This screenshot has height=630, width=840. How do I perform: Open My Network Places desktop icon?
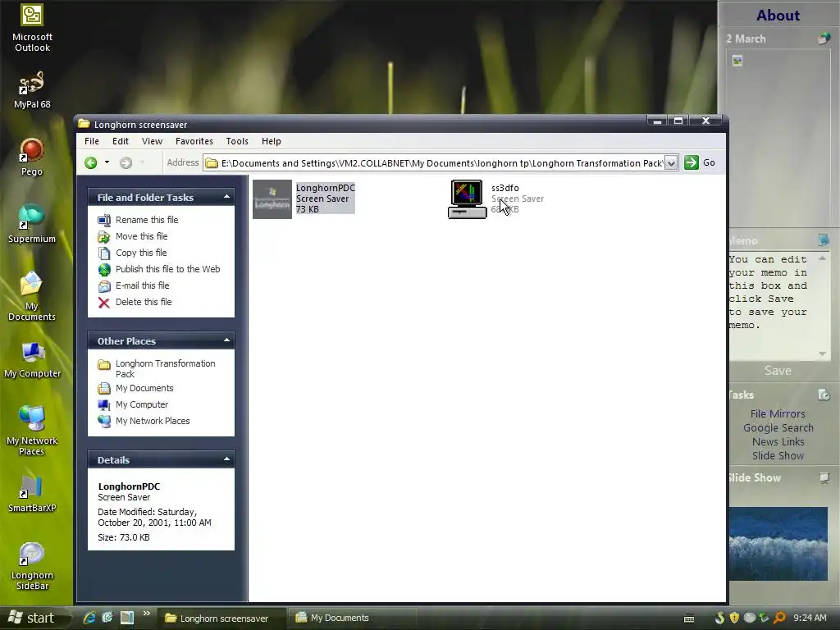coord(32,430)
